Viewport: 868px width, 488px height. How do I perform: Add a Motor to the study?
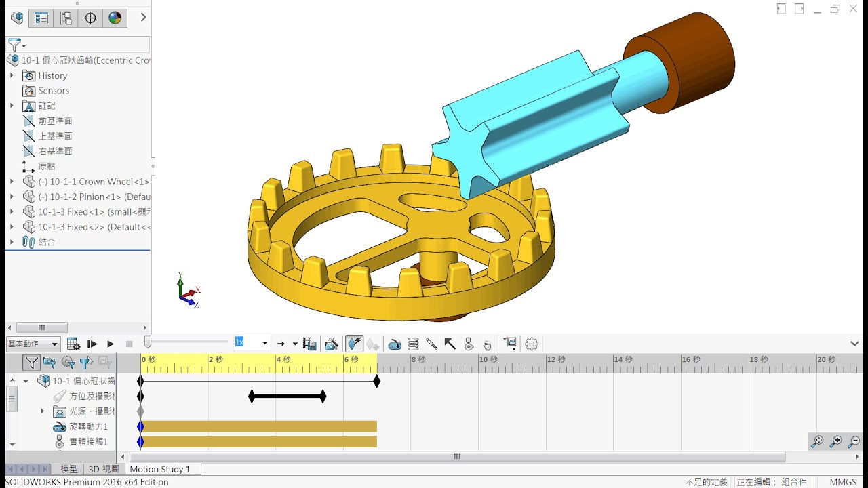(395, 344)
